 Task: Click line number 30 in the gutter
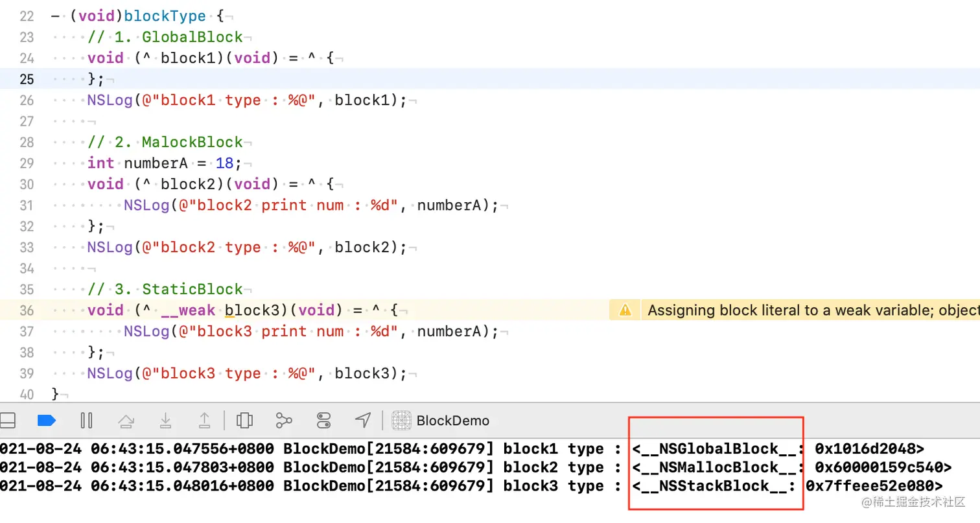click(x=27, y=184)
